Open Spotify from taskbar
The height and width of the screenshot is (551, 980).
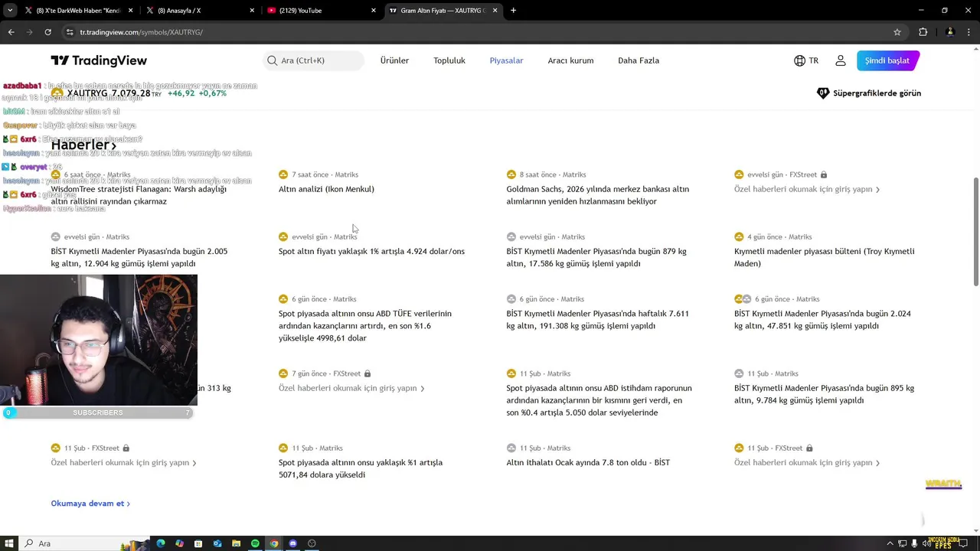(255, 543)
